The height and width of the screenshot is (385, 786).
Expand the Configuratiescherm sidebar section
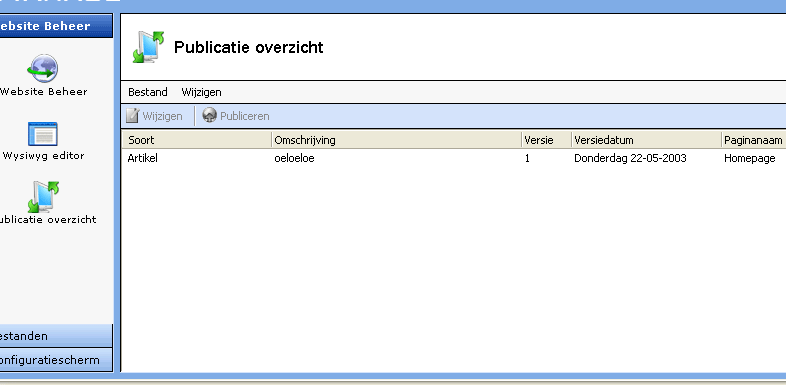coord(56,360)
